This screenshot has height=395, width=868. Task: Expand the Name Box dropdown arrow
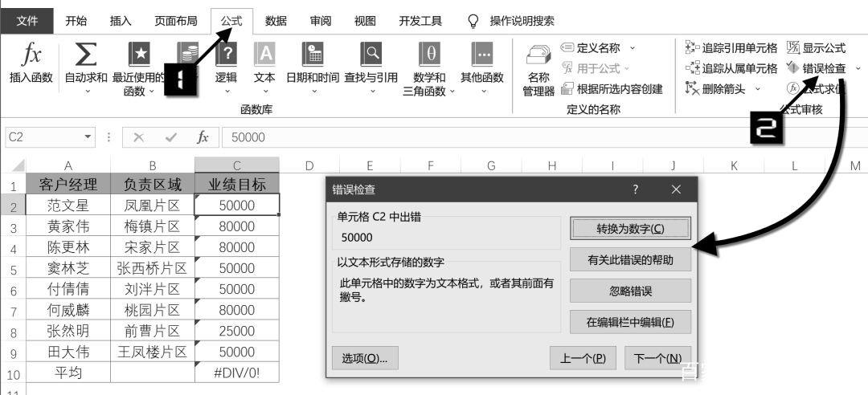point(88,136)
